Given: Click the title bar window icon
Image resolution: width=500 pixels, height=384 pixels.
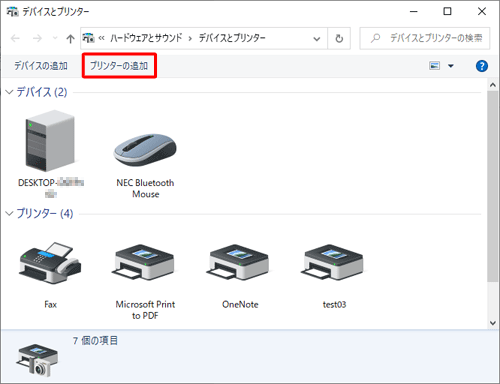Looking at the screenshot, I should (13, 12).
